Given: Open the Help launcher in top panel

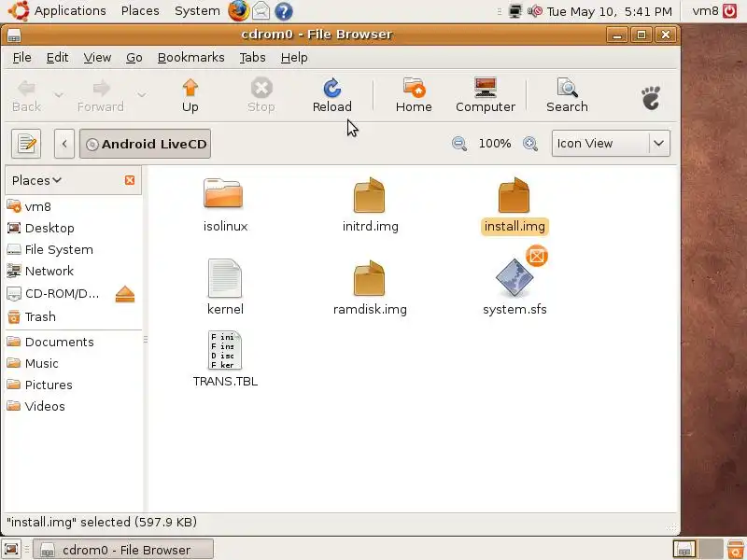Looking at the screenshot, I should click(x=284, y=11).
